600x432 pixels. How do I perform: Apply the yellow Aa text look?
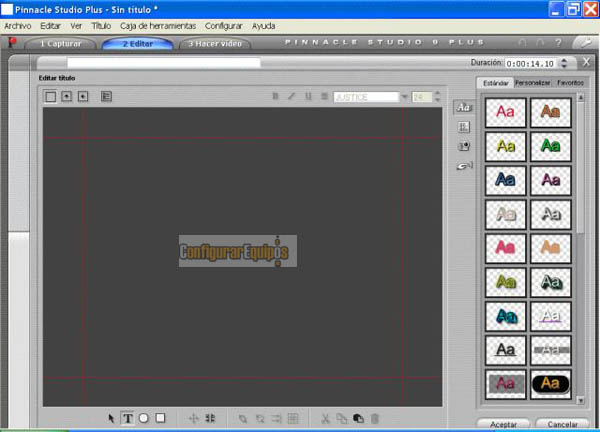point(505,146)
